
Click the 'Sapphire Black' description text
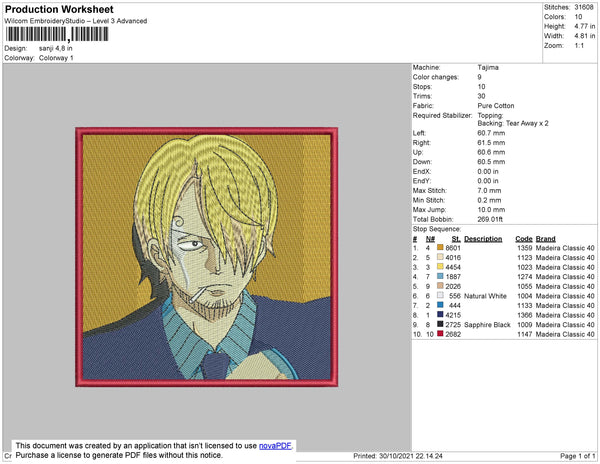(487, 325)
